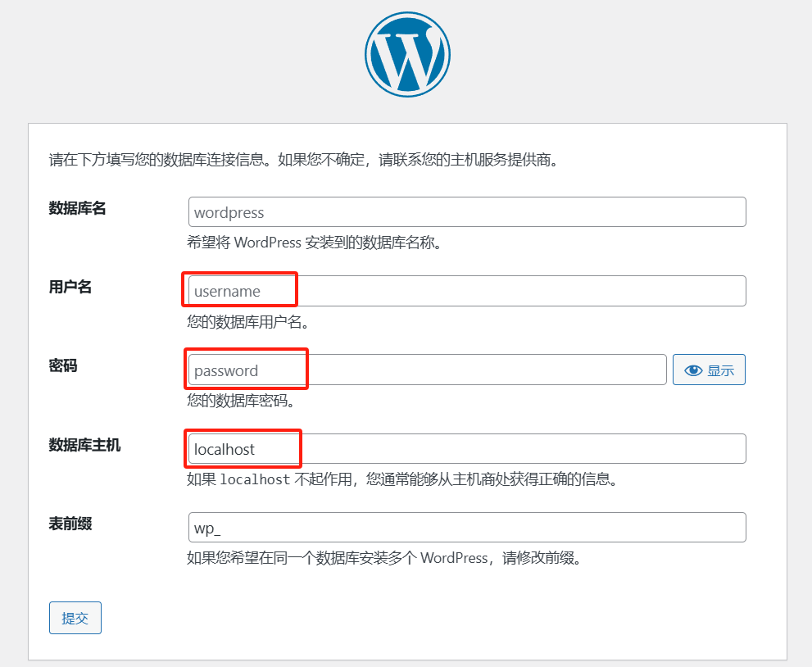Click the 数据库主机 field containing localhost
The width and height of the screenshot is (812, 667).
[467, 449]
